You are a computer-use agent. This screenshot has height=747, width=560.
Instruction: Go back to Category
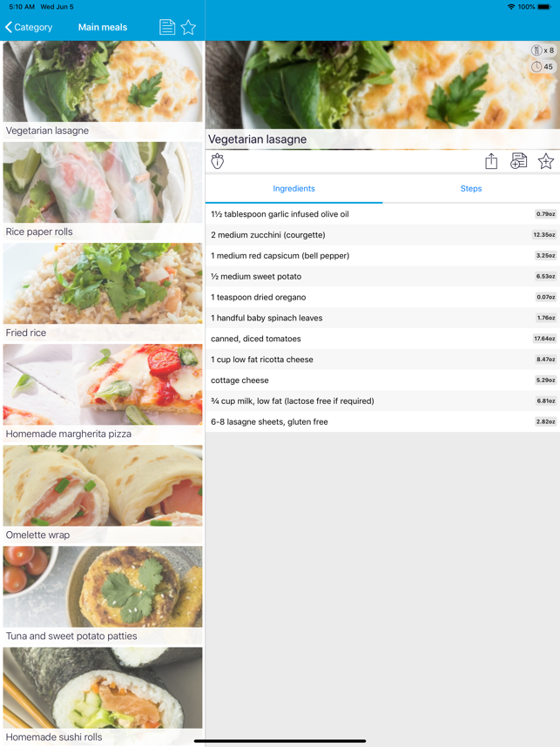(29, 27)
